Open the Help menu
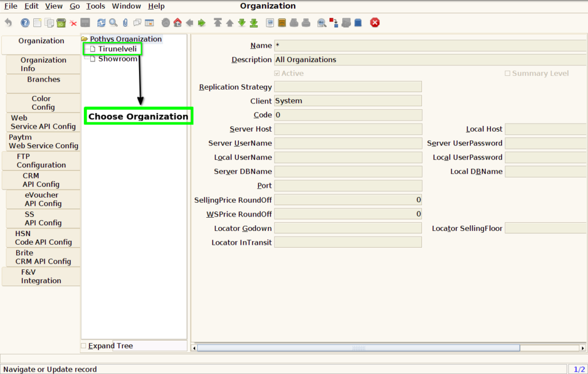The width and height of the screenshot is (588, 374). click(x=156, y=6)
